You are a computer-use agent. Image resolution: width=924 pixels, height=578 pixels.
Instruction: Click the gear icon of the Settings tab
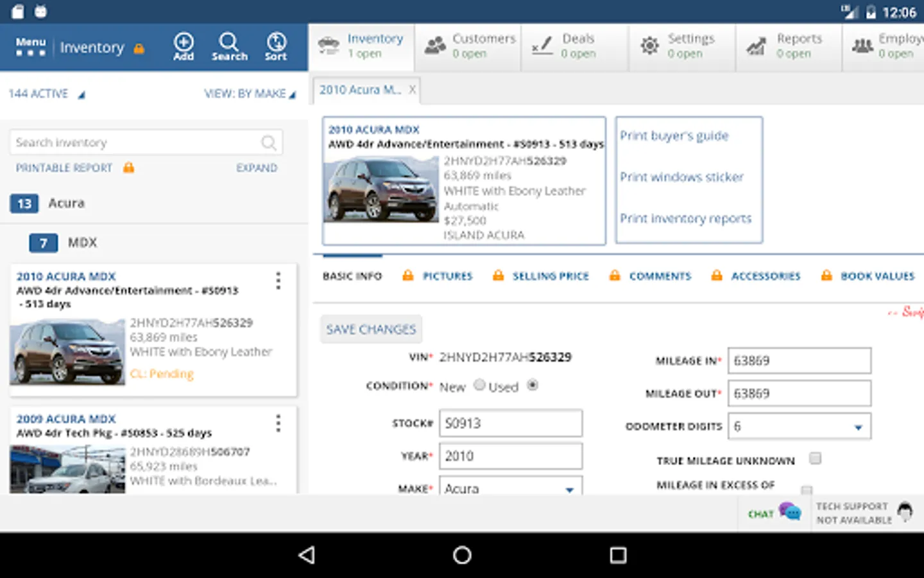[649, 46]
